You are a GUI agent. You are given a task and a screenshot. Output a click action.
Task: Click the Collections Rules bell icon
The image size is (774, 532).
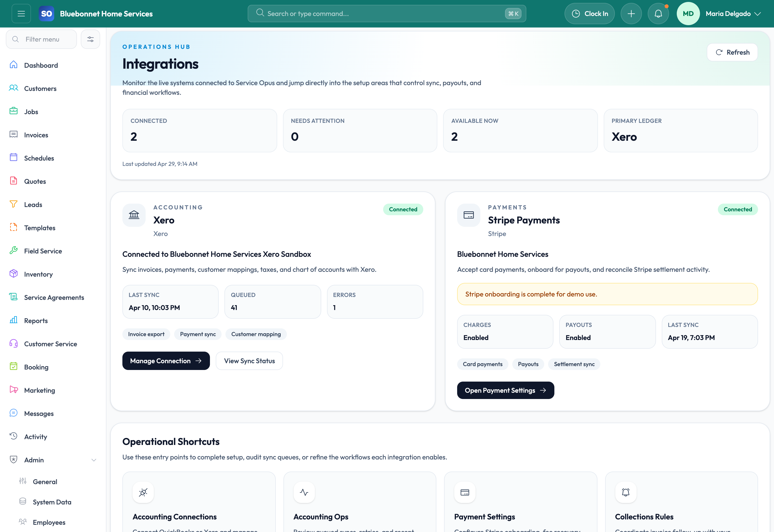coord(626,492)
